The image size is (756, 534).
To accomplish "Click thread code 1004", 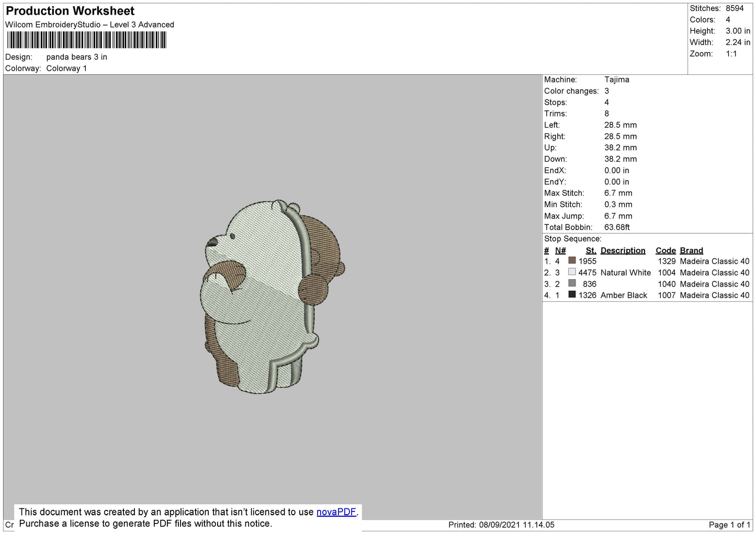I will coord(667,273).
